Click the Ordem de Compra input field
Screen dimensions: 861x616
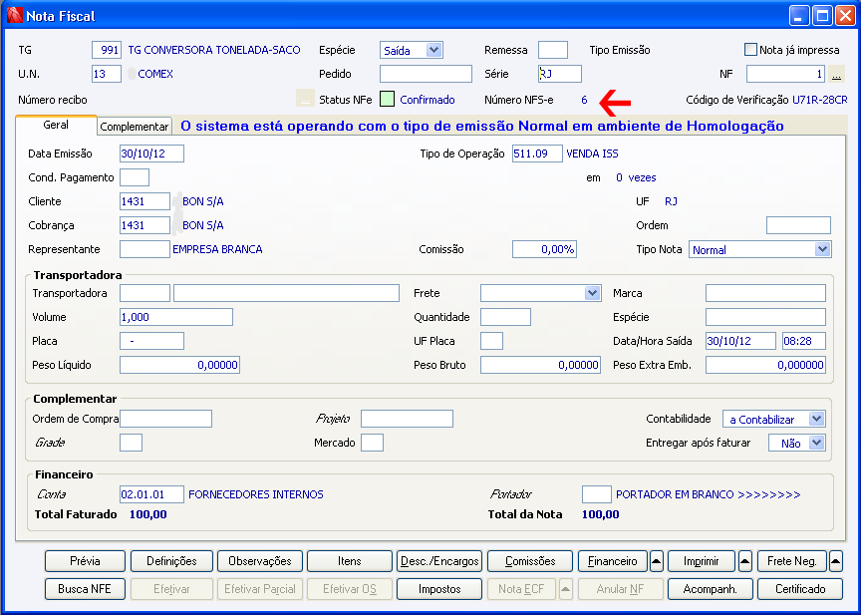click(x=165, y=419)
